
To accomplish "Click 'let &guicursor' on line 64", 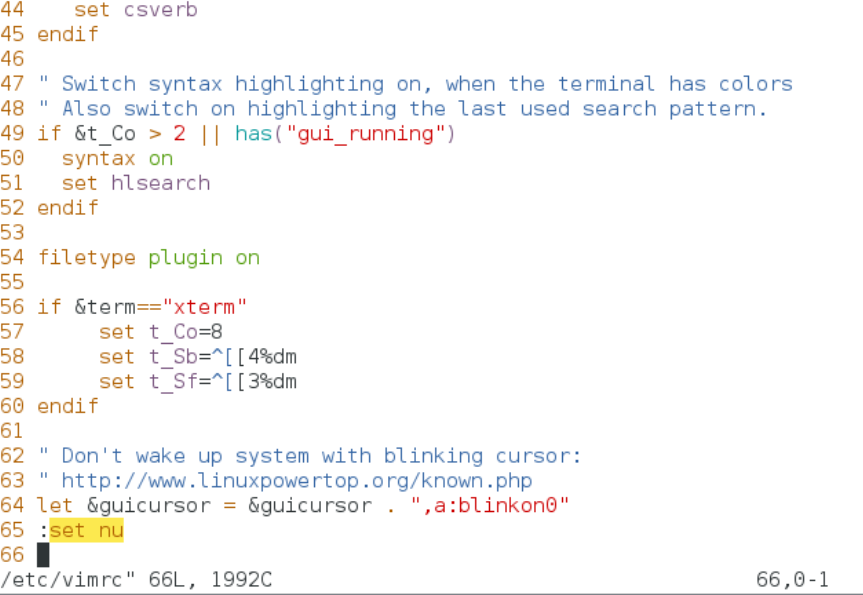I will (x=124, y=505).
